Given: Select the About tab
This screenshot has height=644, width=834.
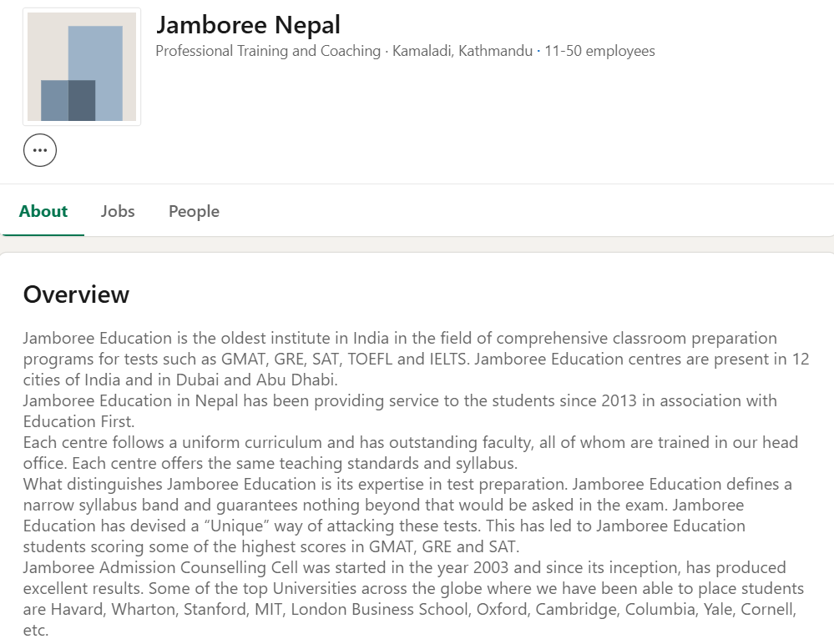Looking at the screenshot, I should (x=43, y=211).
